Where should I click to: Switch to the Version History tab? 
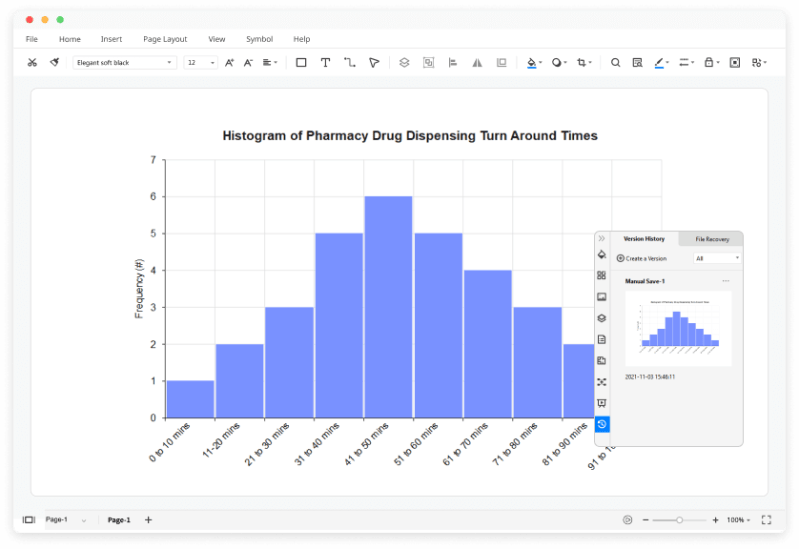point(644,239)
